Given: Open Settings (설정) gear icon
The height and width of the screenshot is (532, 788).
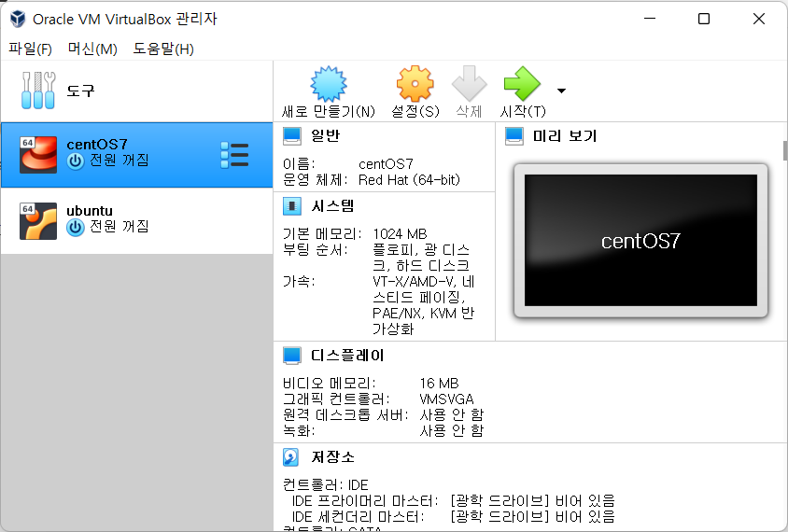Looking at the screenshot, I should pos(415,84).
